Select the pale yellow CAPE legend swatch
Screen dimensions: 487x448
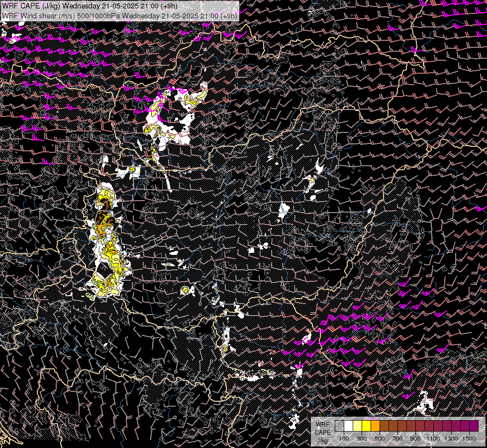coord(358,426)
